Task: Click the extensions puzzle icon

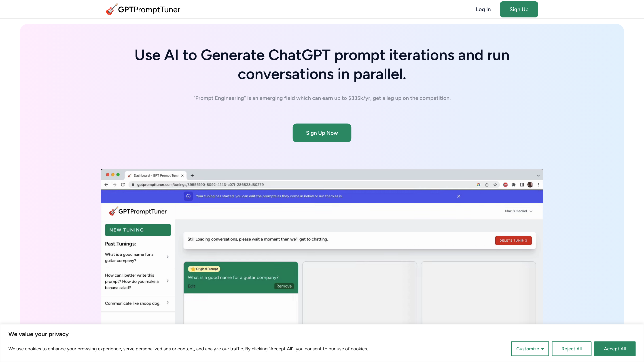Action: 513,185
